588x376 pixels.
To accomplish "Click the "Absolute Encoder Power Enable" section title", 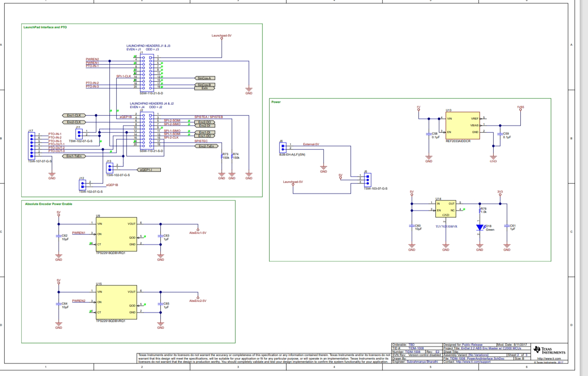I will click(x=49, y=204).
